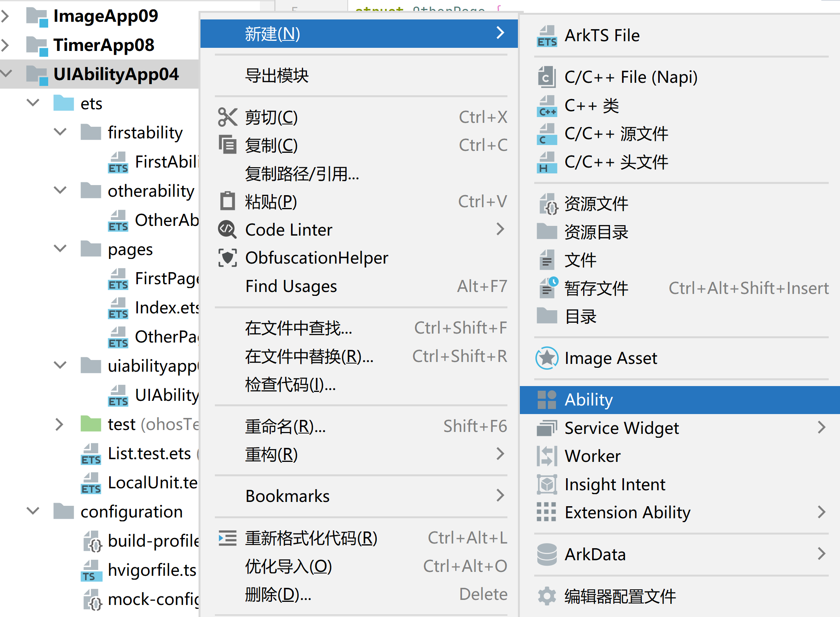This screenshot has height=617, width=840.
Task: Choose 导出模块 in context menu
Action: point(277,75)
